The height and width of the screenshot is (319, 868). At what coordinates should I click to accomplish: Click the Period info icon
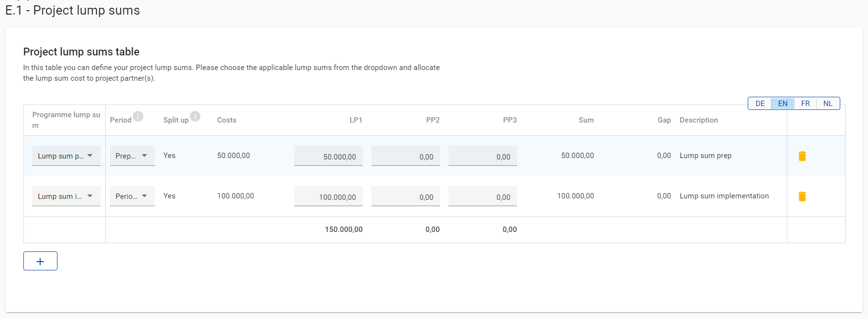coord(138,116)
